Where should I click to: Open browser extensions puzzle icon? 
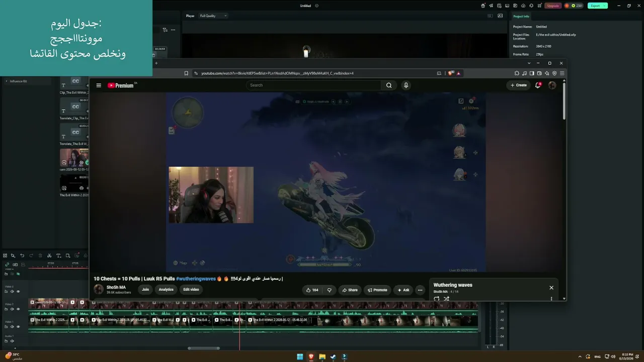[517, 73]
